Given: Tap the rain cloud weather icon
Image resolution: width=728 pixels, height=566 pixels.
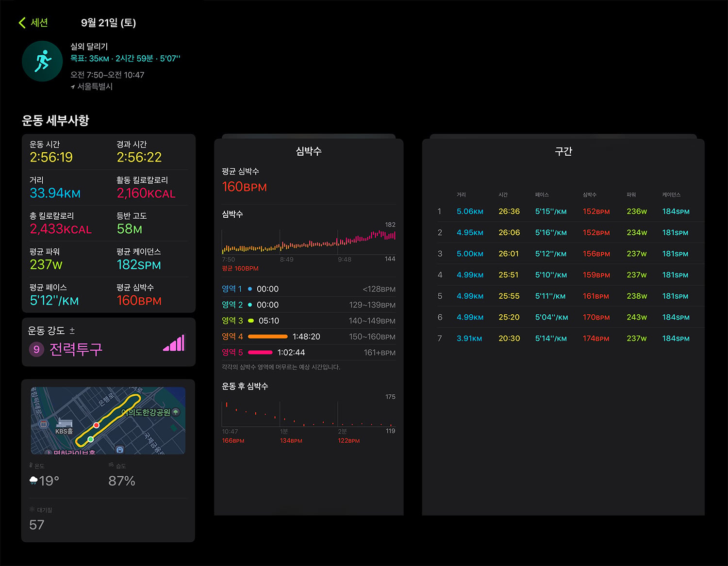Looking at the screenshot, I should (33, 481).
